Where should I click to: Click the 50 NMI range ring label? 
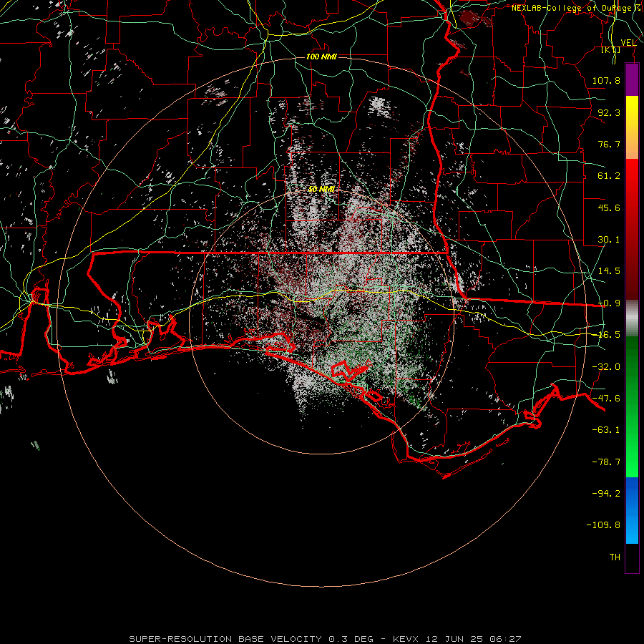[321, 189]
